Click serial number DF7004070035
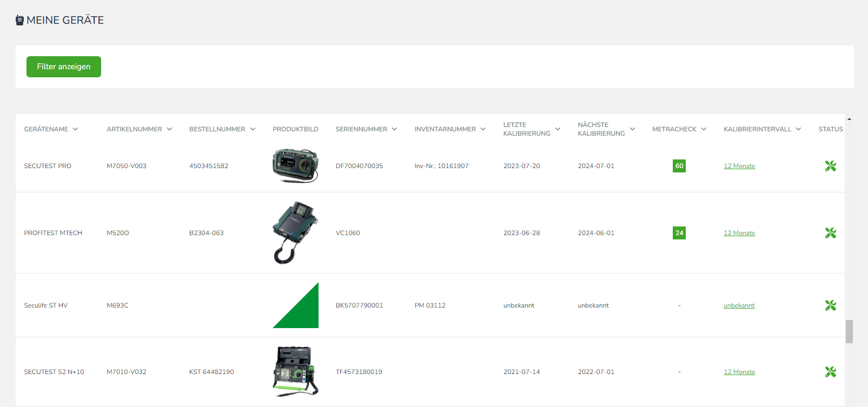This screenshot has width=868, height=407. point(359,166)
